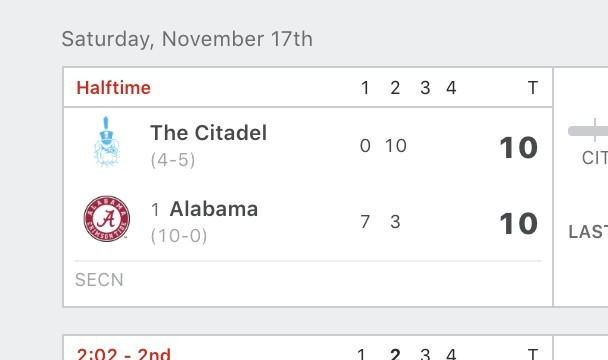Click Alabama's 10-0 record
The width and height of the screenshot is (608, 360).
179,235
